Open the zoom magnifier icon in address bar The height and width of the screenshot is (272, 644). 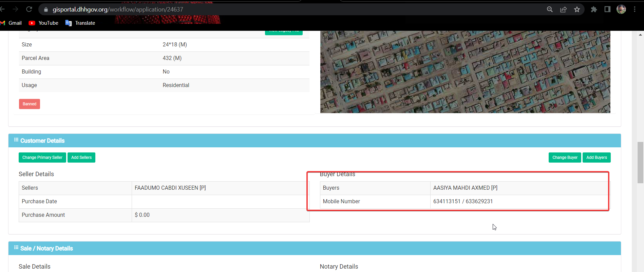pyautogui.click(x=550, y=9)
